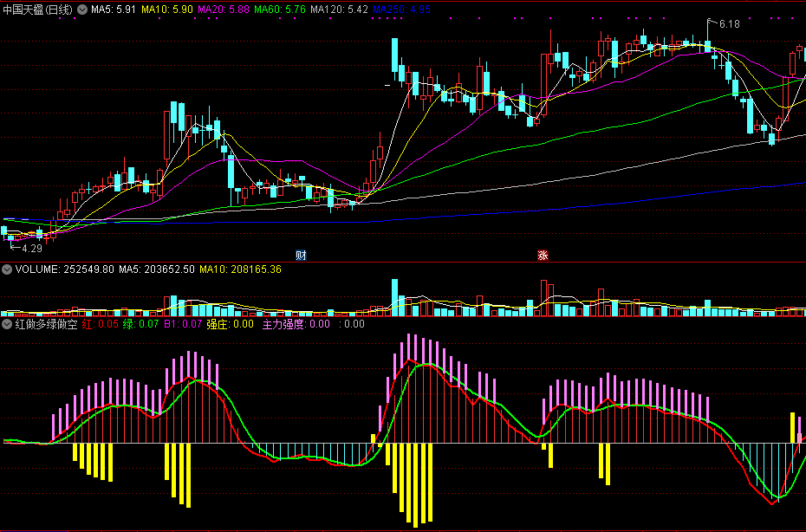Click the MA60: 5.76 label
The height and width of the screenshot is (532, 806).
click(x=280, y=10)
